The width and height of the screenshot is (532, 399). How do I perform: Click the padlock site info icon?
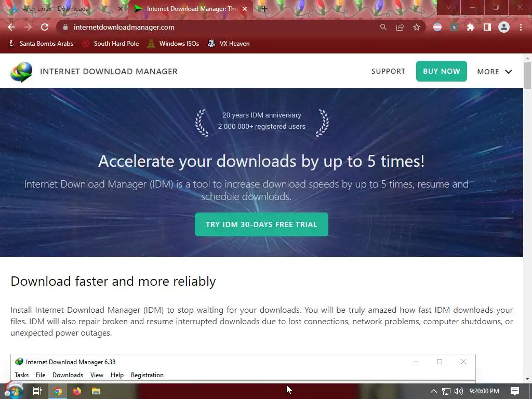click(x=65, y=27)
